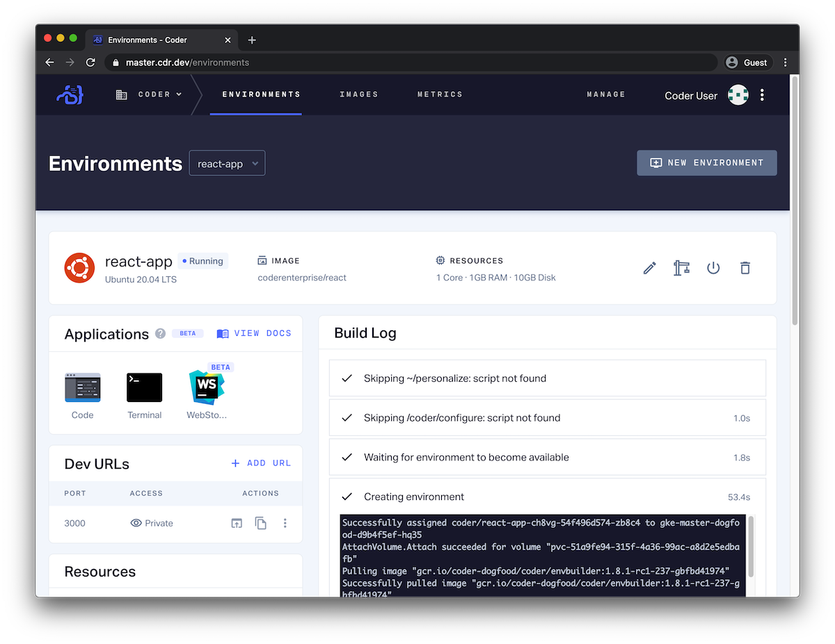Screen dimensions: 835x644
Task: Click the Ubuntu 20.04 LTS label
Action: click(x=141, y=280)
